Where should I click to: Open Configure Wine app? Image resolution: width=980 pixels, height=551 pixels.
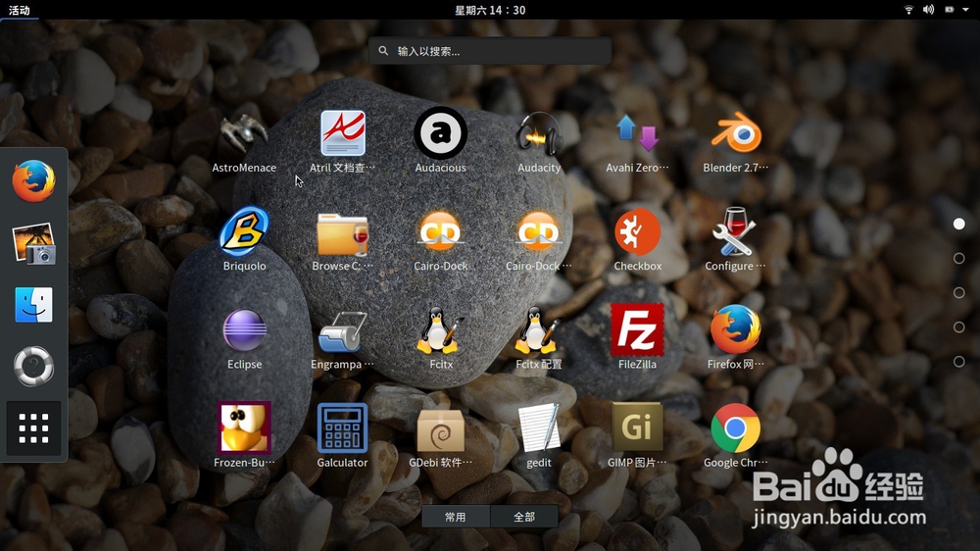(x=735, y=239)
